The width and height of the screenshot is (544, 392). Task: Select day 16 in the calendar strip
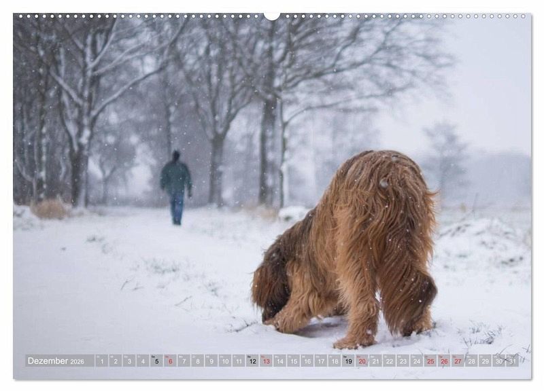click(x=307, y=361)
